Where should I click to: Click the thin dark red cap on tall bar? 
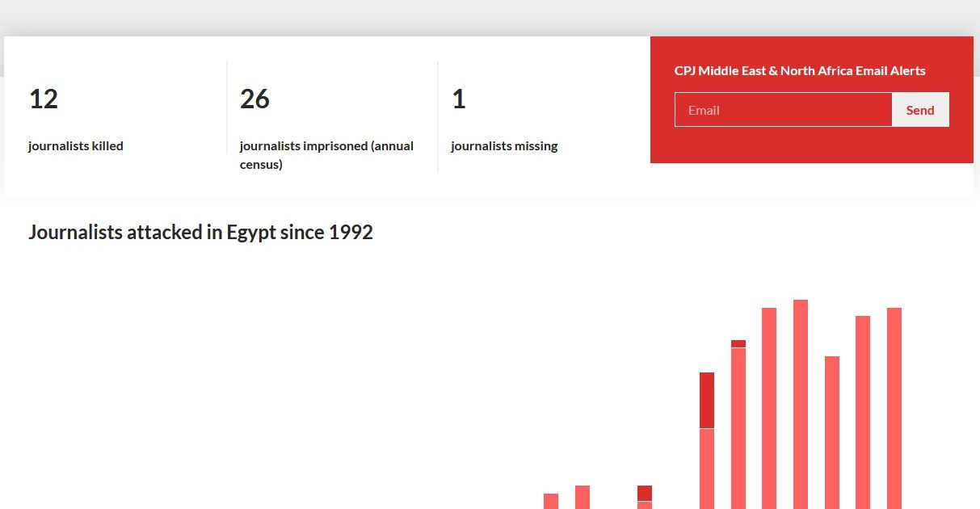[x=738, y=343]
